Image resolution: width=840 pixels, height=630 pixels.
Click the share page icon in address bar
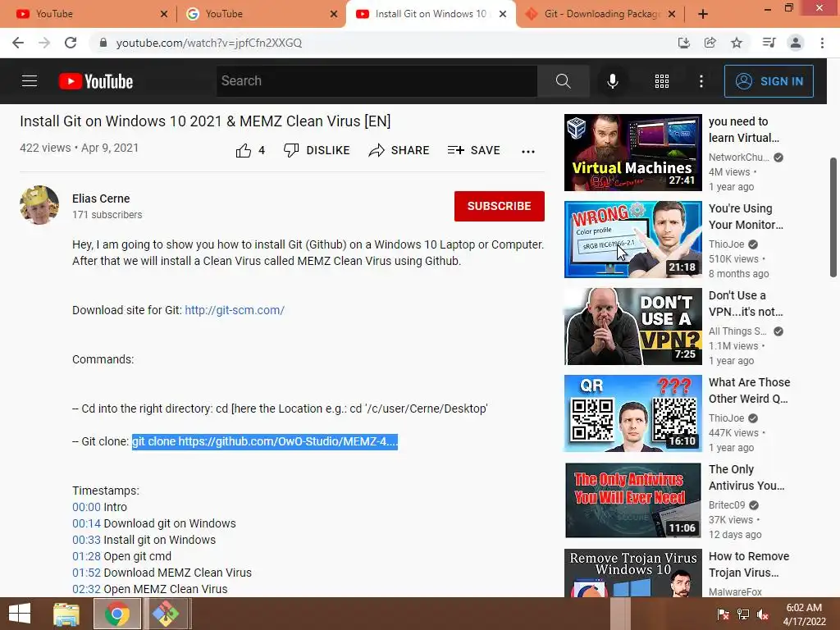pyautogui.click(x=710, y=43)
